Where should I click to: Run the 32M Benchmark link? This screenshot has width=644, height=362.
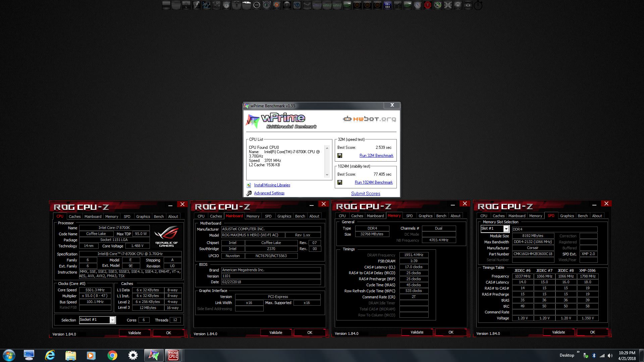(x=376, y=156)
